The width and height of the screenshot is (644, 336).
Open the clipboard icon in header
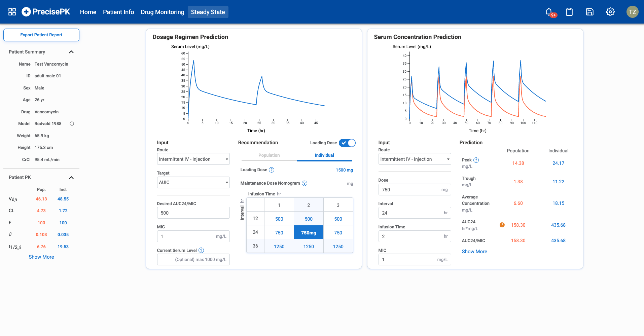[569, 12]
